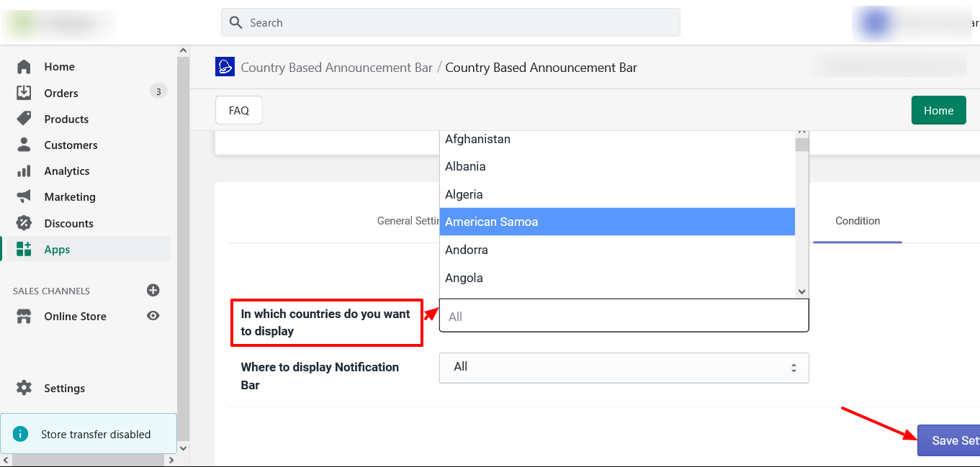
Task: Click the Home house icon in sidebar
Action: click(24, 67)
